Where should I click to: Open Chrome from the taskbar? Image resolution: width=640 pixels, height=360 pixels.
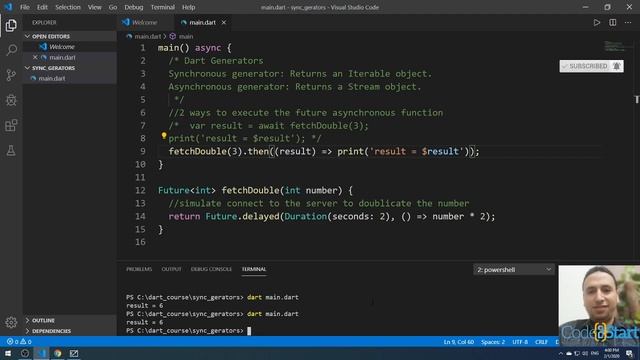(x=58, y=353)
